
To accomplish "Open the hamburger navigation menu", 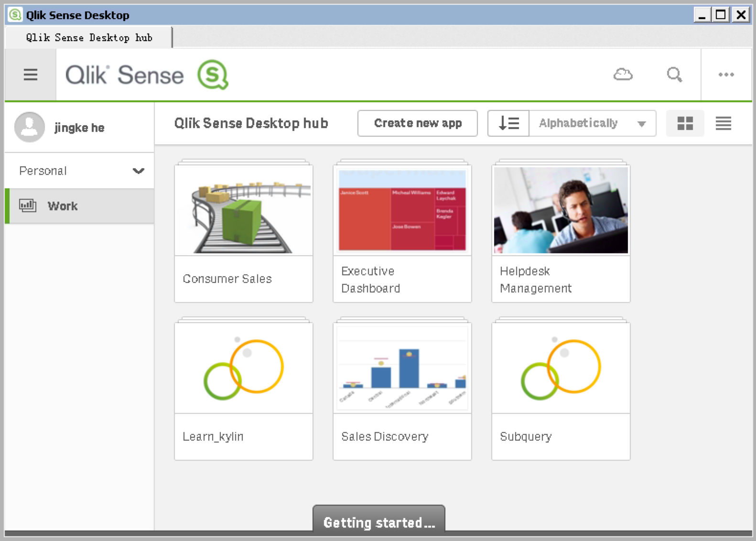I will coord(31,75).
